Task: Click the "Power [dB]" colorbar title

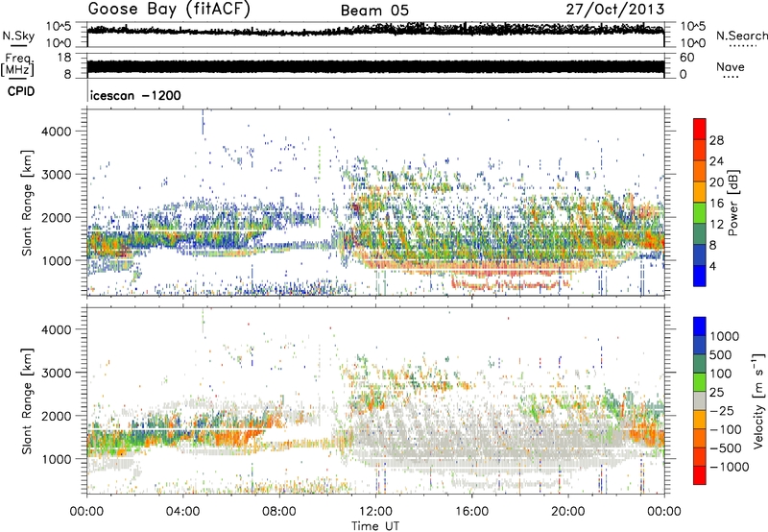Action: pos(732,203)
